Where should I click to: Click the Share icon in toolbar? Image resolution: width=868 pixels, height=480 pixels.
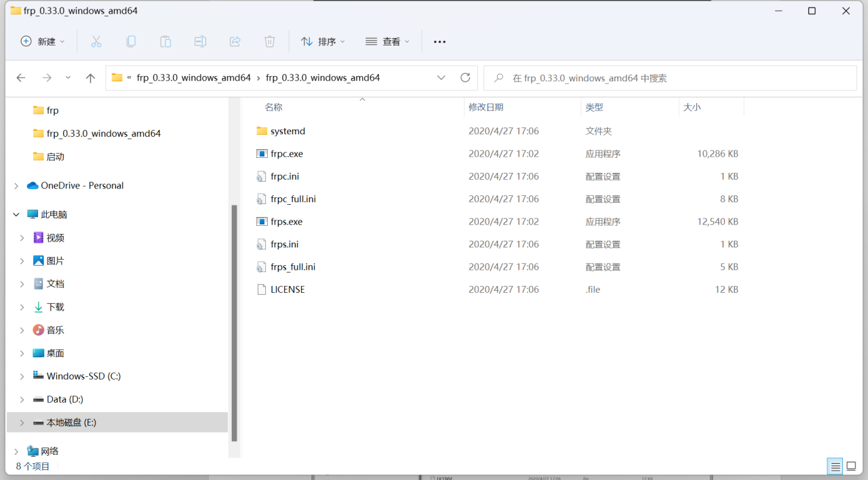click(235, 41)
